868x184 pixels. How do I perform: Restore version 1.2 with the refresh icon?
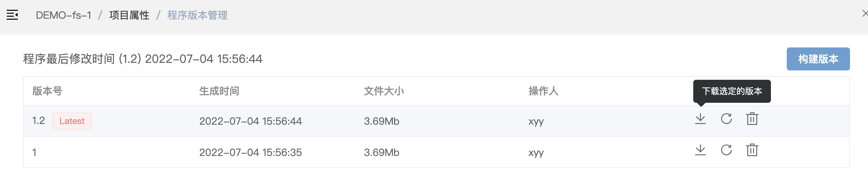click(726, 119)
